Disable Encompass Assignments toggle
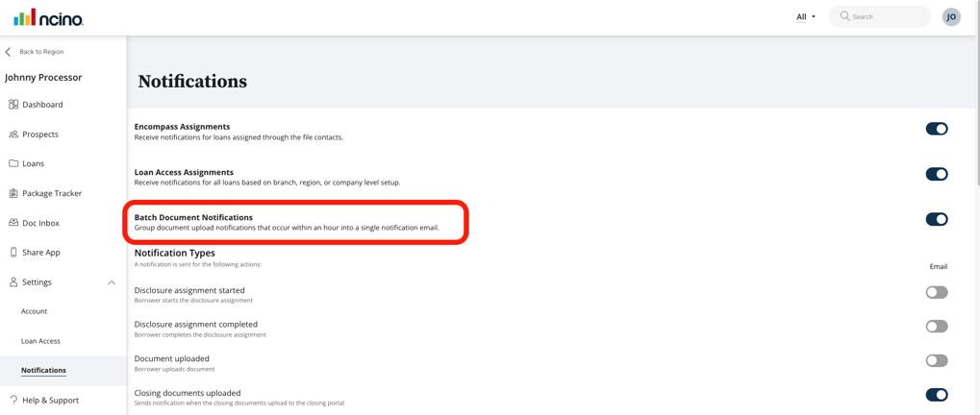This screenshot has height=415, width=980. 936,129
